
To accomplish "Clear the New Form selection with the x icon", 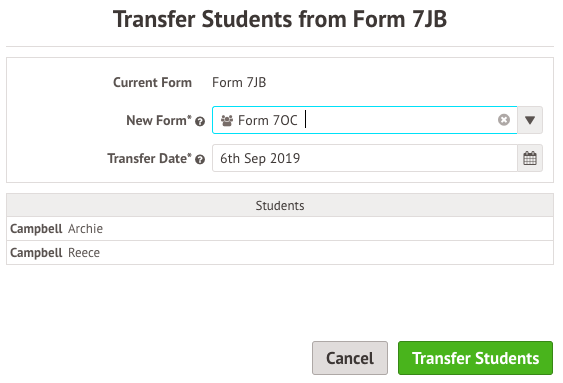I will click(x=504, y=120).
